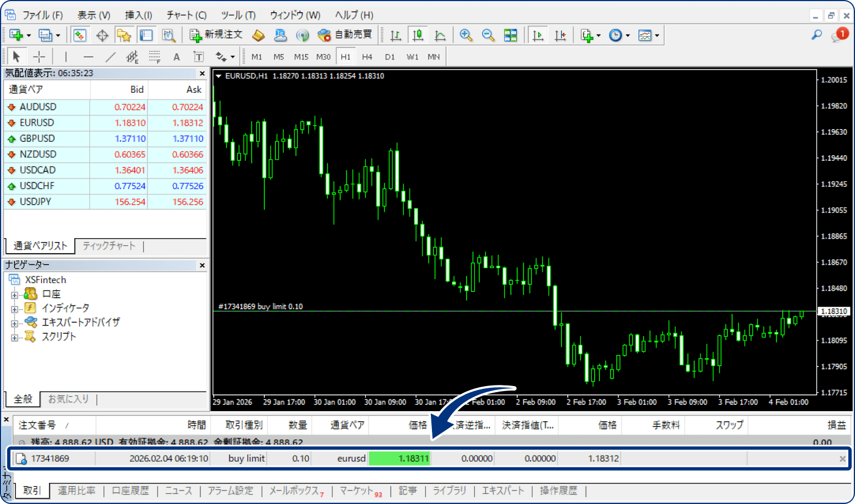This screenshot has height=504, width=855.
Task: Click the New Order (新規注文) button
Action: click(x=216, y=35)
